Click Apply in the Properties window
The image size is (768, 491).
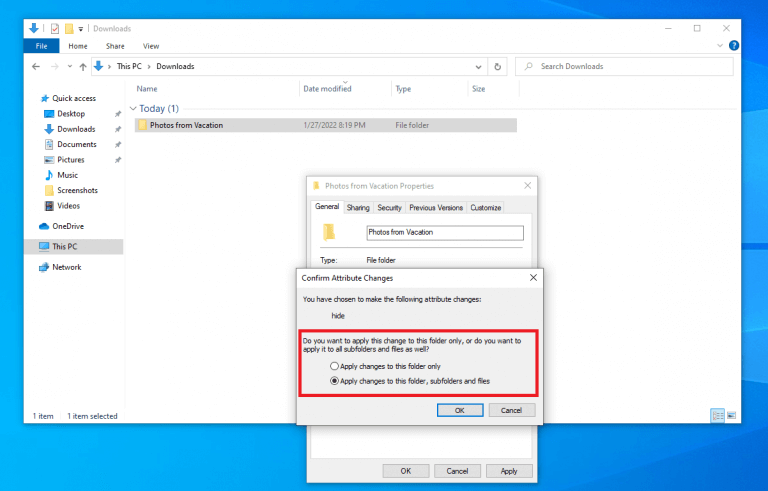pos(509,471)
